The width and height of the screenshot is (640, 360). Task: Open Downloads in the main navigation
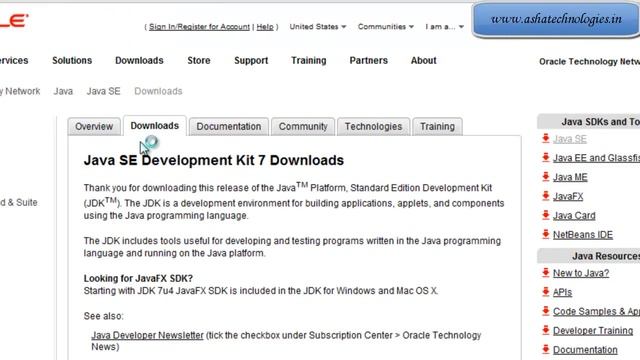click(x=139, y=60)
